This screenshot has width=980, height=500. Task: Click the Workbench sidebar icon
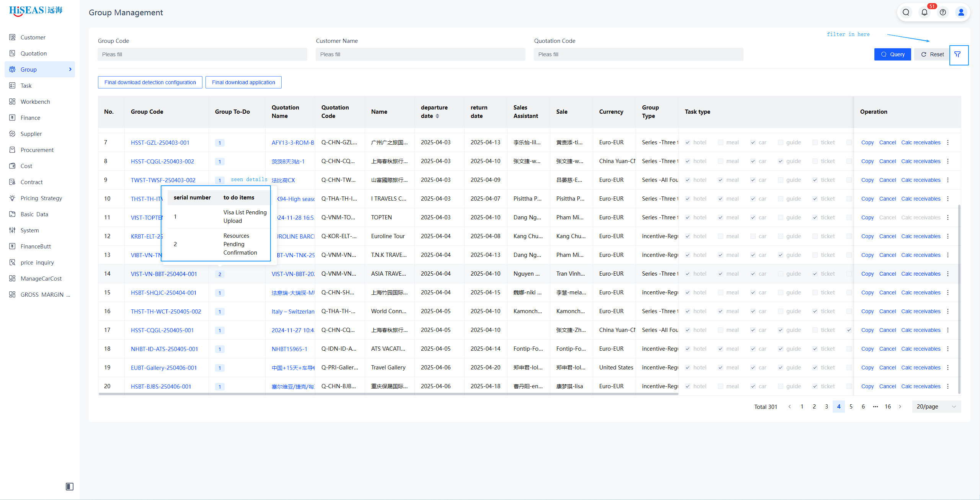(12, 101)
